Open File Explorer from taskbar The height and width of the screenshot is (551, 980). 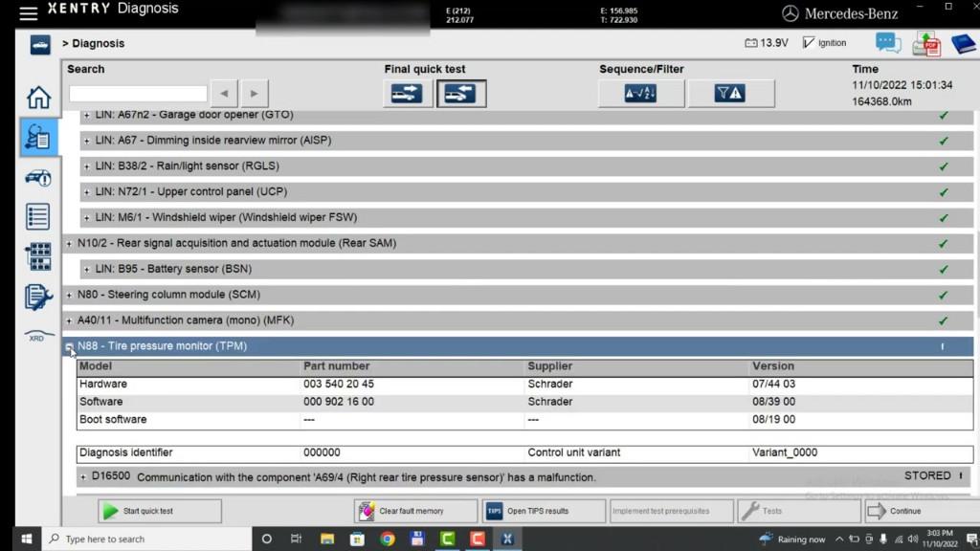click(327, 539)
